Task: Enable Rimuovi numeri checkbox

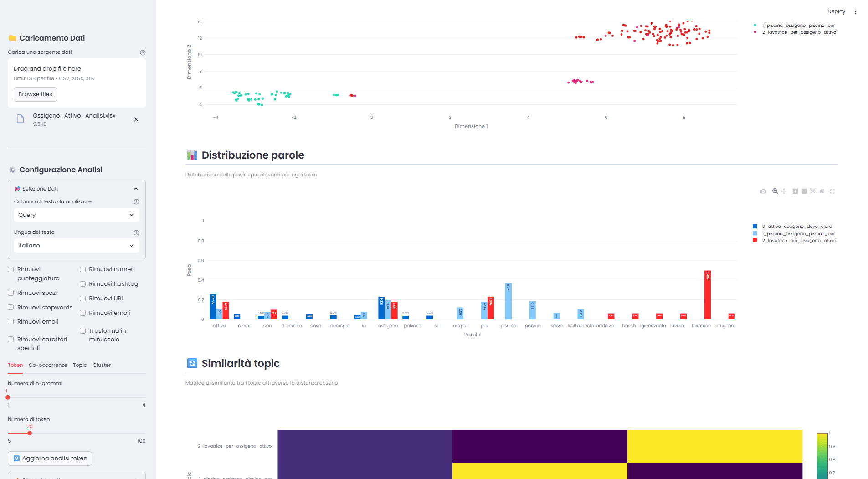Action: pos(83,269)
